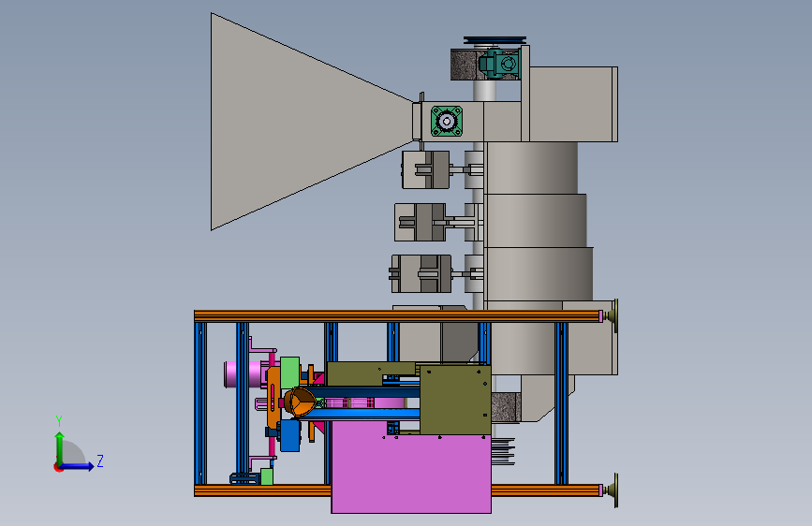Viewport: 812px width, 526px height.
Task: Select the leftmost blue vertical frame post
Action: (200, 403)
